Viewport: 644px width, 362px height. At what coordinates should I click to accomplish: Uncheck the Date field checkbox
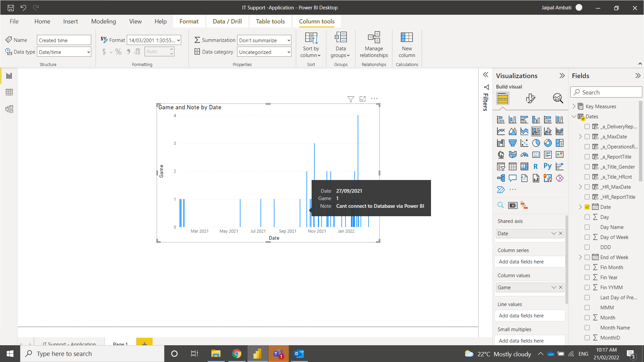587,207
